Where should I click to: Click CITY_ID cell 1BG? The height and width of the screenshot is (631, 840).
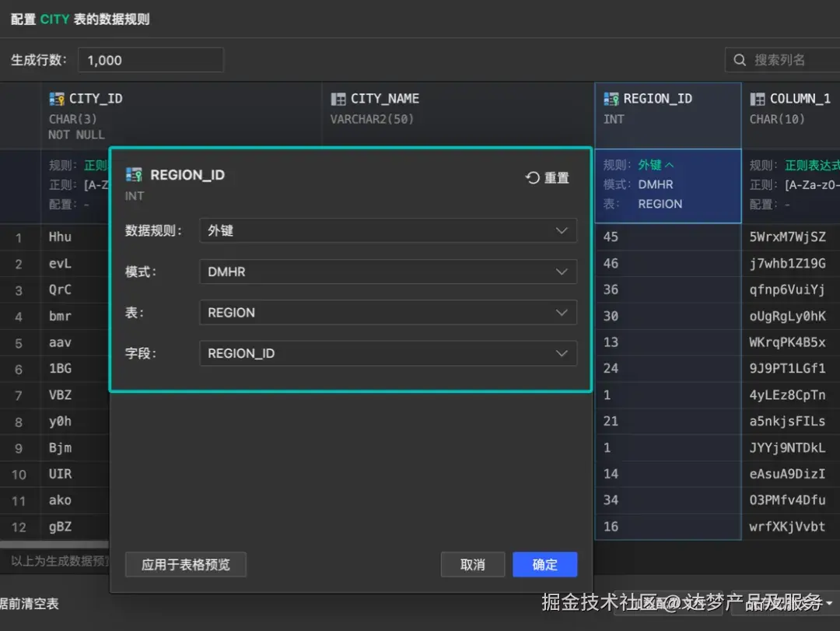pyautogui.click(x=75, y=368)
